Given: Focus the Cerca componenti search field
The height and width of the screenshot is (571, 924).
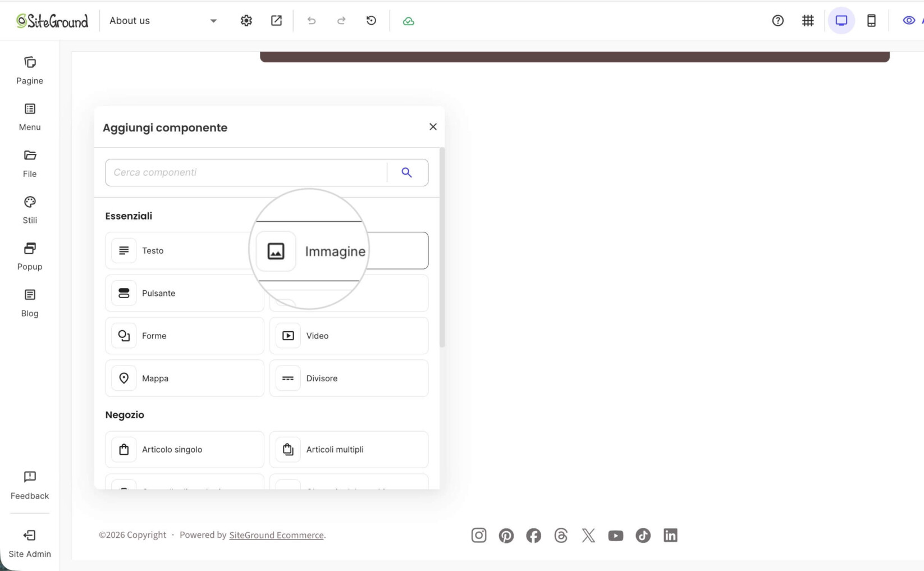Looking at the screenshot, I should click(x=246, y=172).
